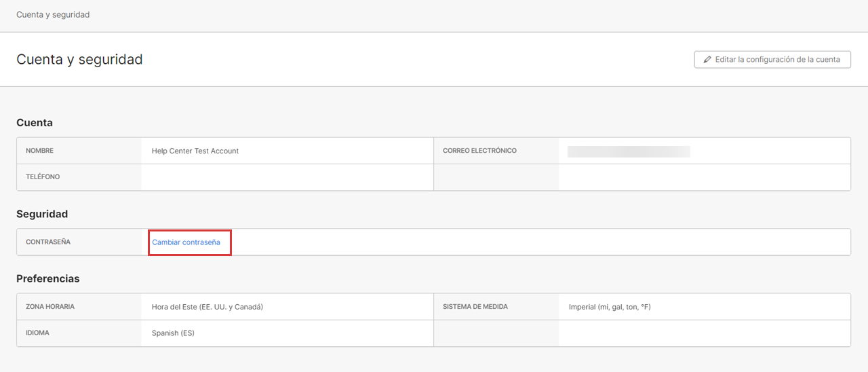
Task: Click the CORREO ELECTRÓNICO label
Action: pos(479,151)
